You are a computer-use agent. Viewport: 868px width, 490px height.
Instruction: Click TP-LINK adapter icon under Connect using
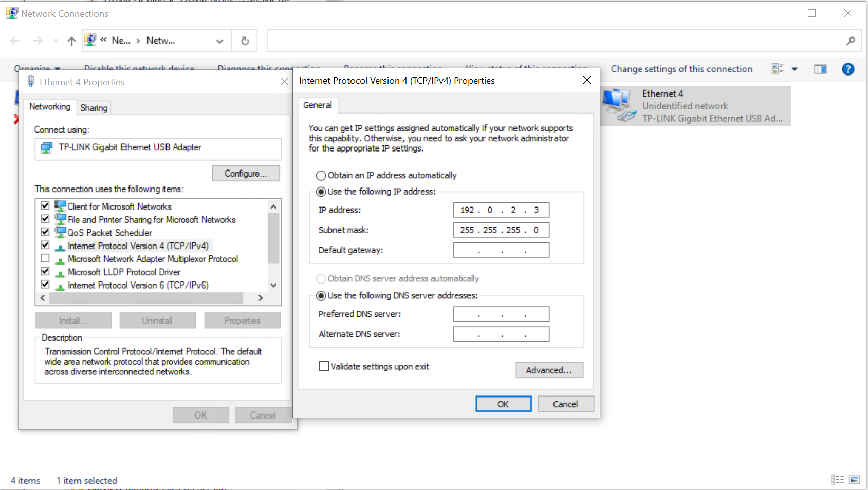47,148
